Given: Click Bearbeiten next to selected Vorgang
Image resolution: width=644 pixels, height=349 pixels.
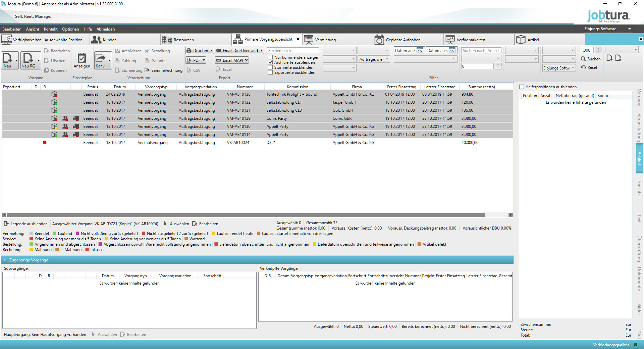Looking at the screenshot, I should 205,224.
